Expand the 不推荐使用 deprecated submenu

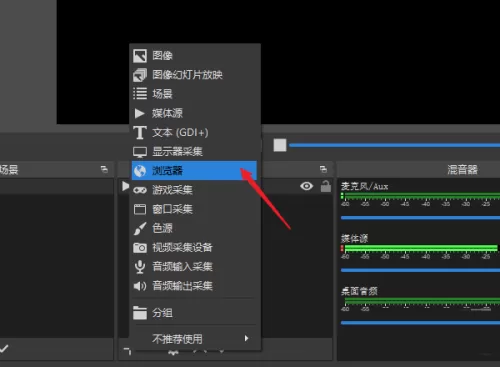[194, 339]
